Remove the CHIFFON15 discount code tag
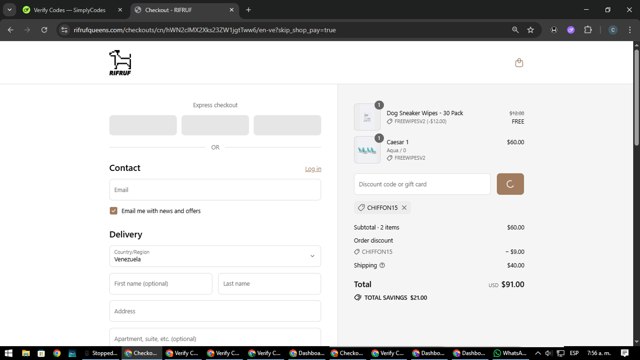Screen dimensions: 640x360 404,208
